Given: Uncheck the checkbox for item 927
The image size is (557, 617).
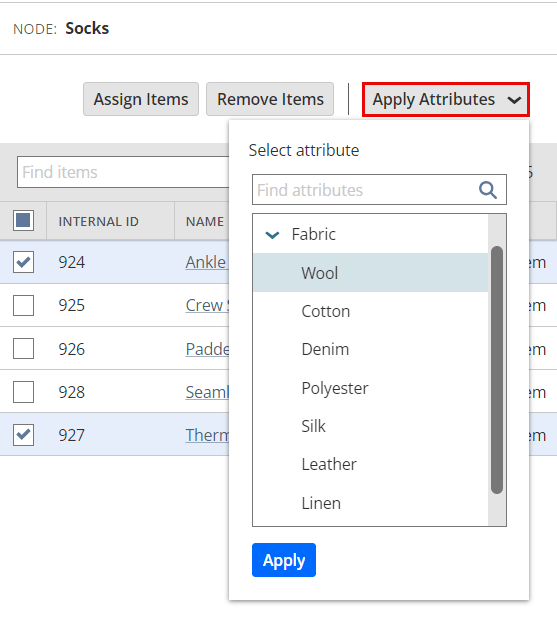Looking at the screenshot, I should [24, 435].
